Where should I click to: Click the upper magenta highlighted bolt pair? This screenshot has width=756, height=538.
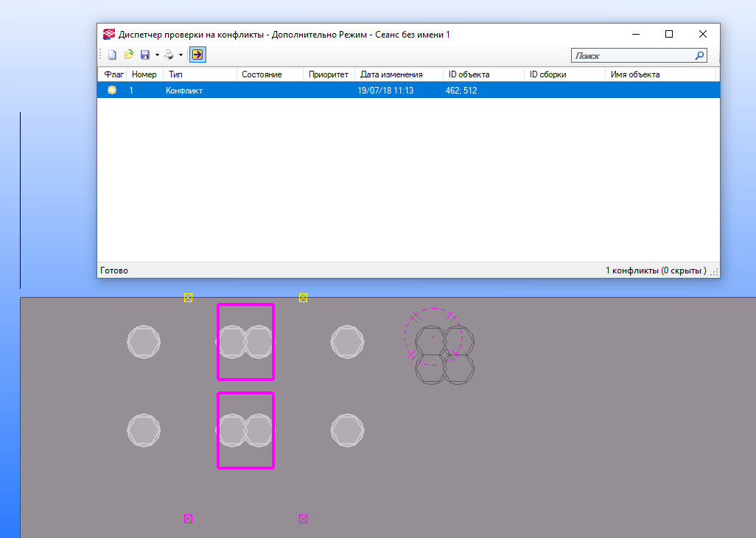(245, 342)
